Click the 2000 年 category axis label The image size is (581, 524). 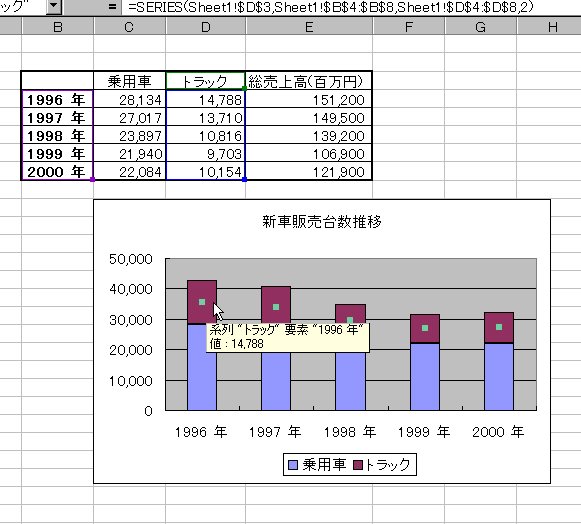point(498,432)
